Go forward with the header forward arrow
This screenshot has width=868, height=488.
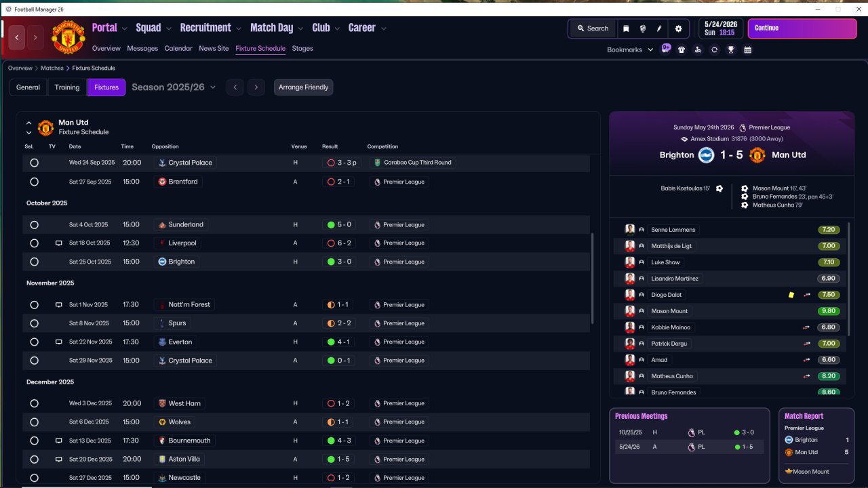point(35,37)
